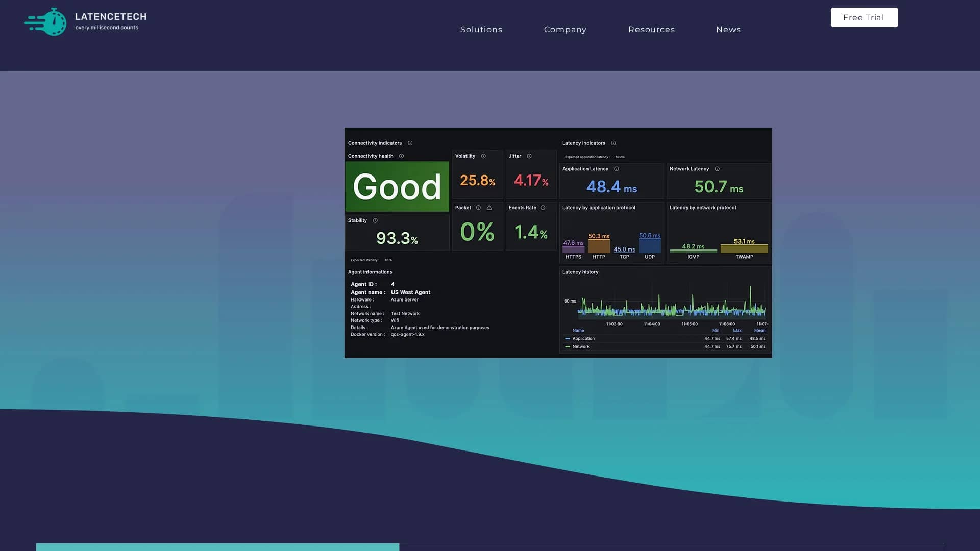Click the 4.17% jitter value

[531, 181]
